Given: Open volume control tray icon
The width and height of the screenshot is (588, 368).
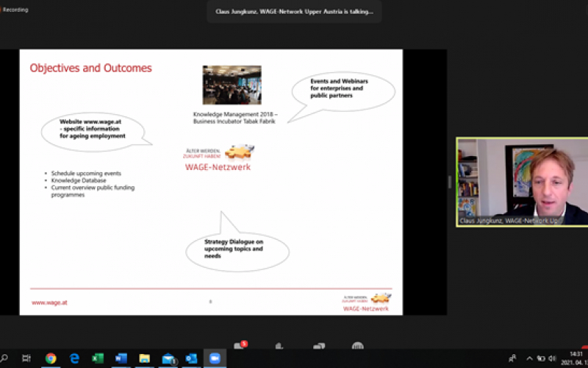Looking at the screenshot, I should tap(552, 358).
